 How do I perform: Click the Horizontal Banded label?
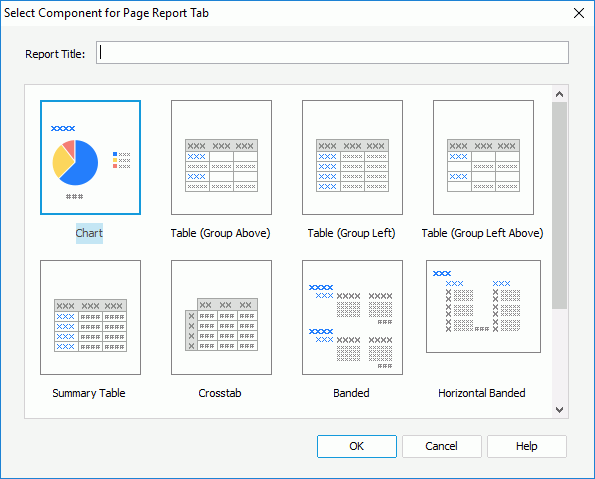click(482, 393)
